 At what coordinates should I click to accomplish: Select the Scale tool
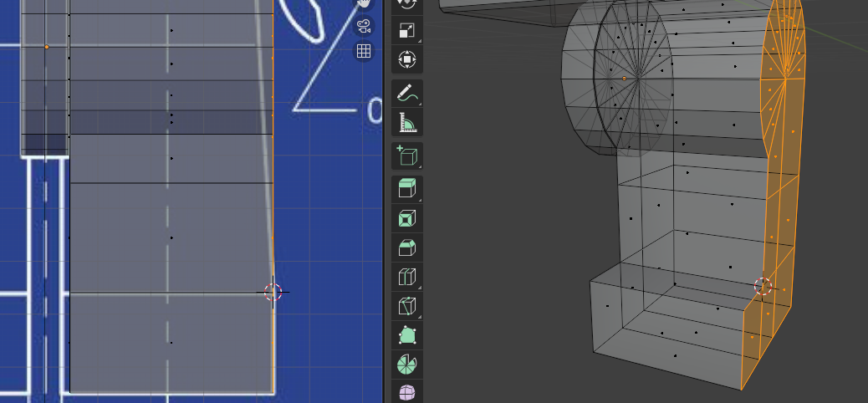407,31
